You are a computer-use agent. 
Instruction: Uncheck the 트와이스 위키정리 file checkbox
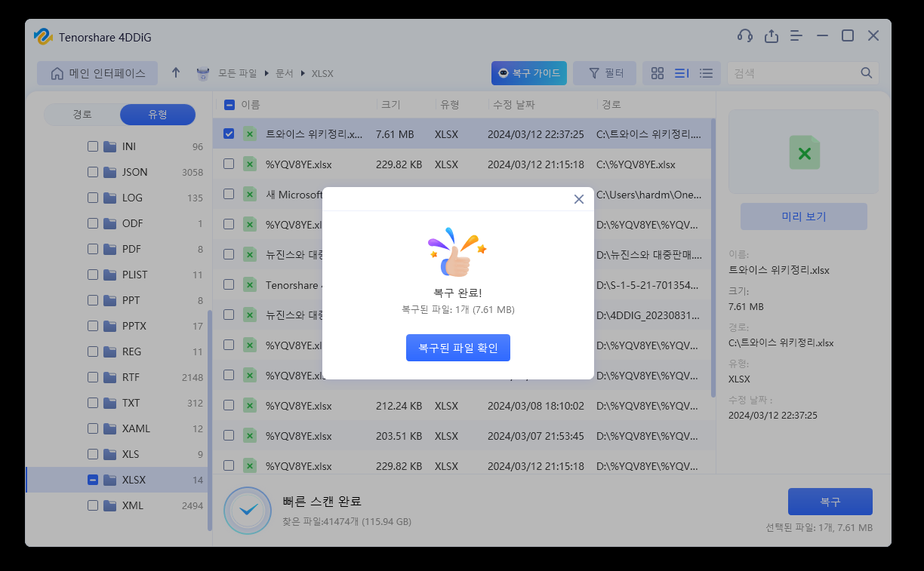[x=229, y=134]
